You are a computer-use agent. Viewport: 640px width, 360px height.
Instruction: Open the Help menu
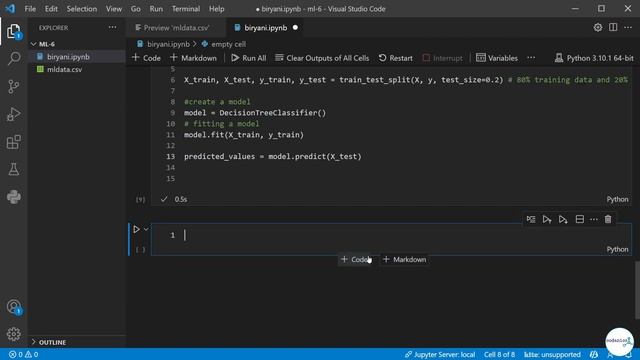click(x=216, y=9)
